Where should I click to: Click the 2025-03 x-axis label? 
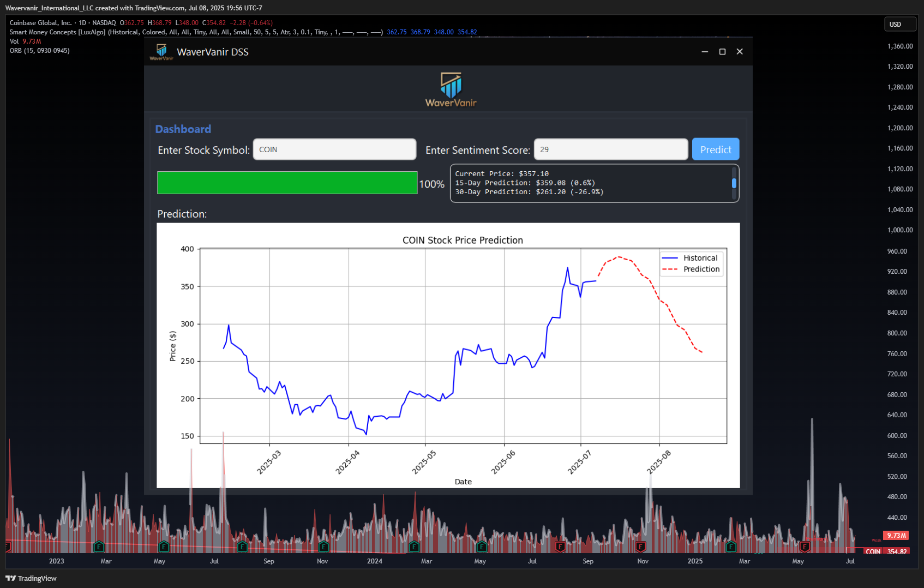tap(268, 462)
